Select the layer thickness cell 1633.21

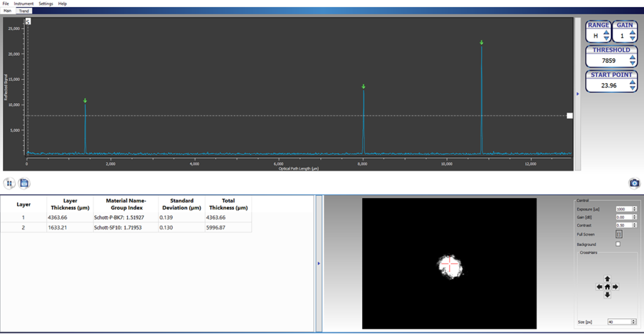[70, 227]
